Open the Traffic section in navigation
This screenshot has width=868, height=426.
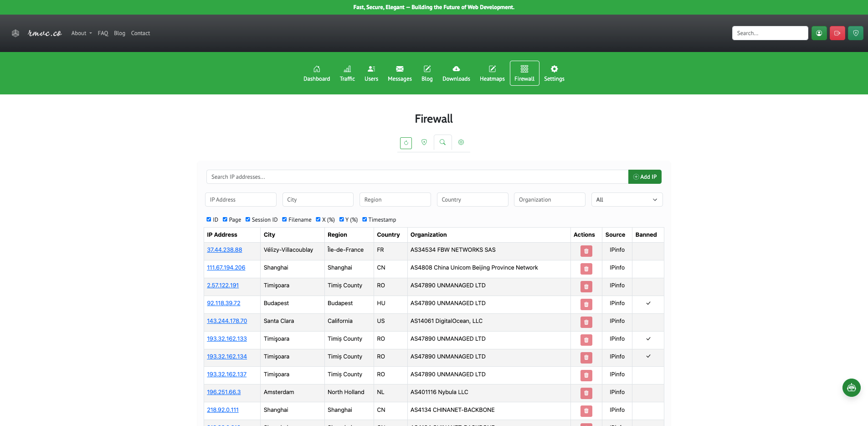347,73
